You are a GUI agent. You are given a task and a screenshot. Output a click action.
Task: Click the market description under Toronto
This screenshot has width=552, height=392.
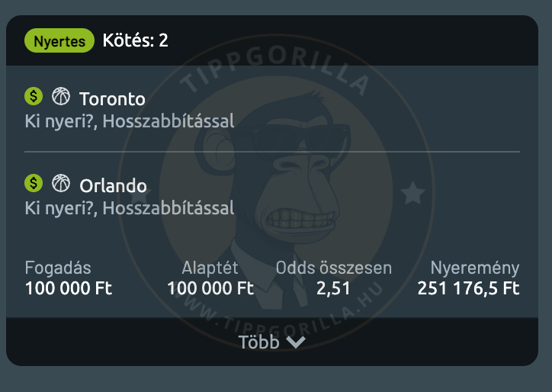click(130, 120)
